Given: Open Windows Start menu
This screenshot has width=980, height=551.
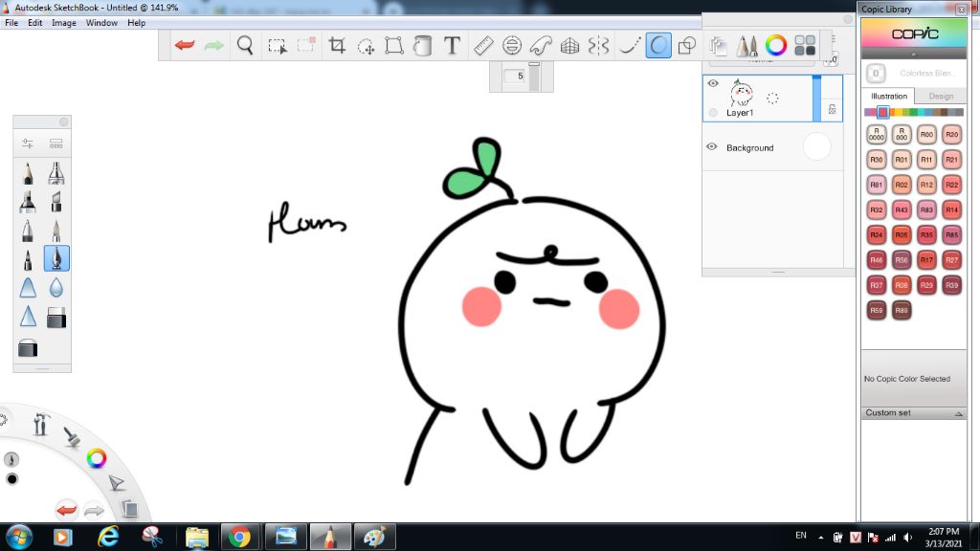Looking at the screenshot, I should click(x=19, y=537).
